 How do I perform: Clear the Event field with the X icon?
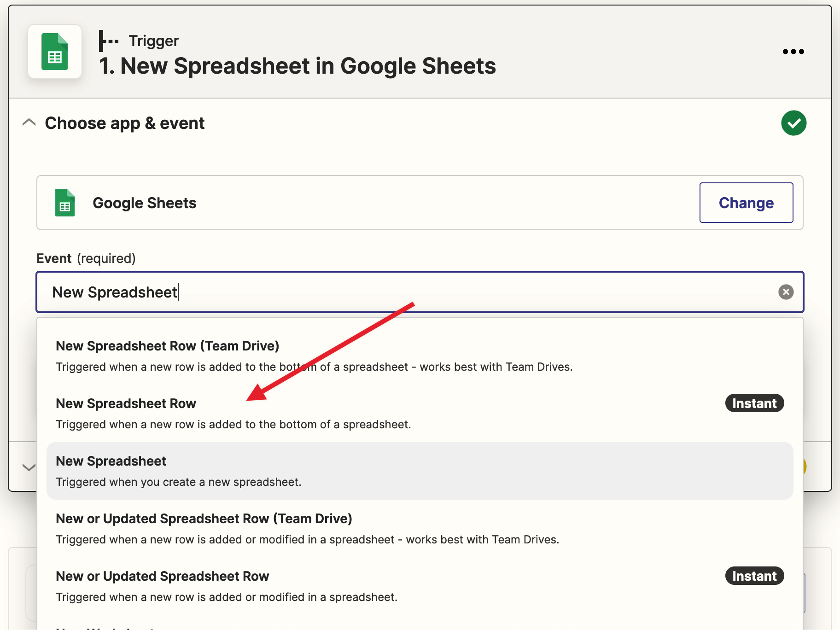click(x=786, y=292)
